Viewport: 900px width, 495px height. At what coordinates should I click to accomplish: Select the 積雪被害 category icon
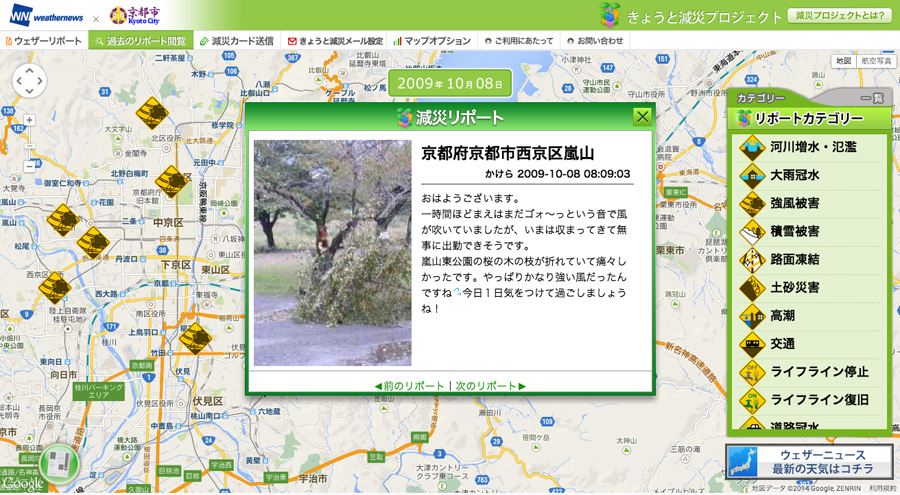point(751,232)
